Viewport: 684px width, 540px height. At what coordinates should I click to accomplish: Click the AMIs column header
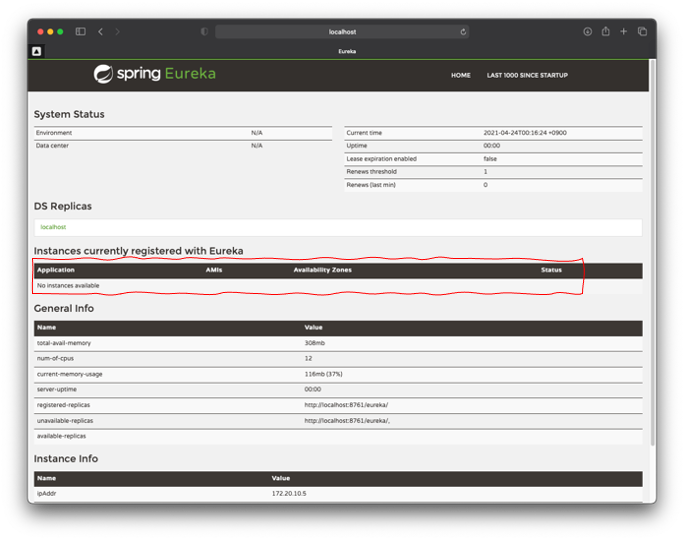pos(214,270)
